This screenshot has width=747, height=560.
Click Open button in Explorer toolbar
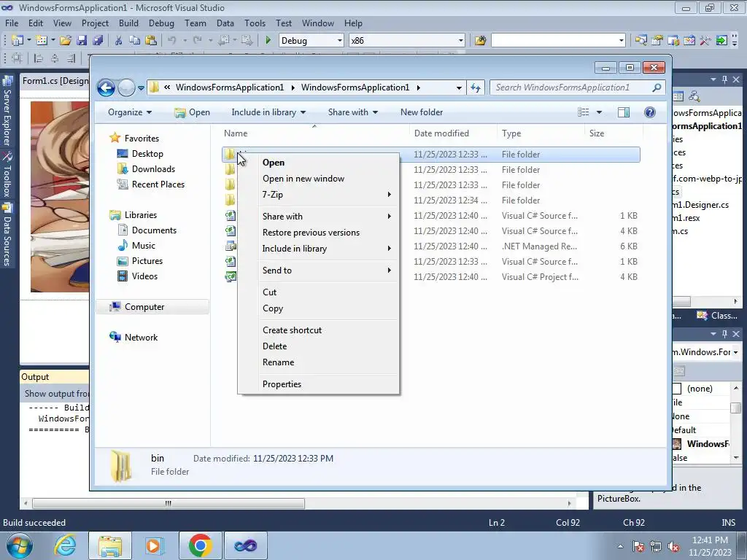[x=193, y=112]
